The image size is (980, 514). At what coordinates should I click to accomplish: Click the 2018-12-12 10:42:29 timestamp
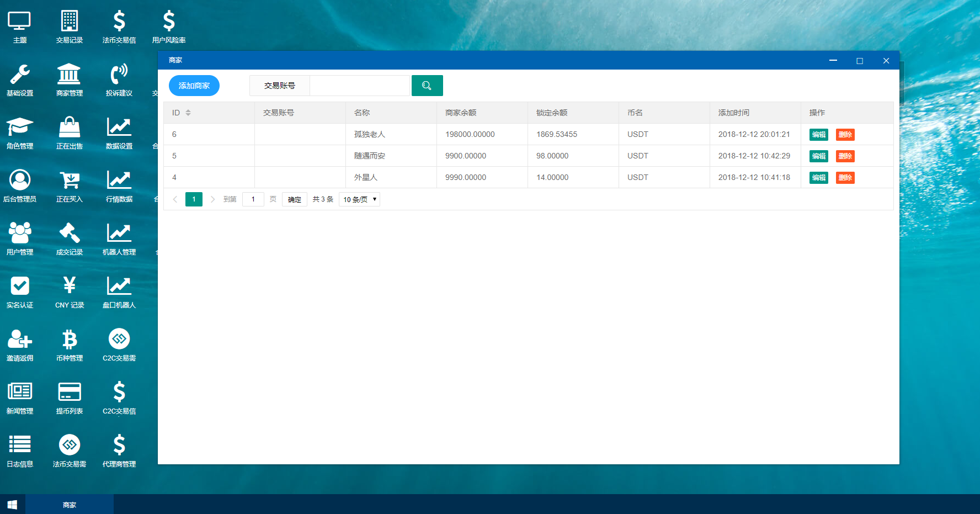click(754, 156)
